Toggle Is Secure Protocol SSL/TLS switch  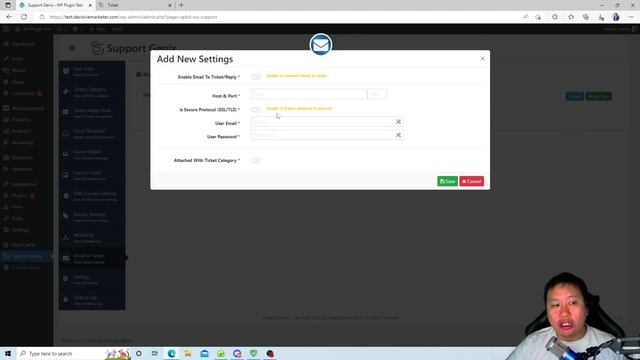click(x=256, y=109)
